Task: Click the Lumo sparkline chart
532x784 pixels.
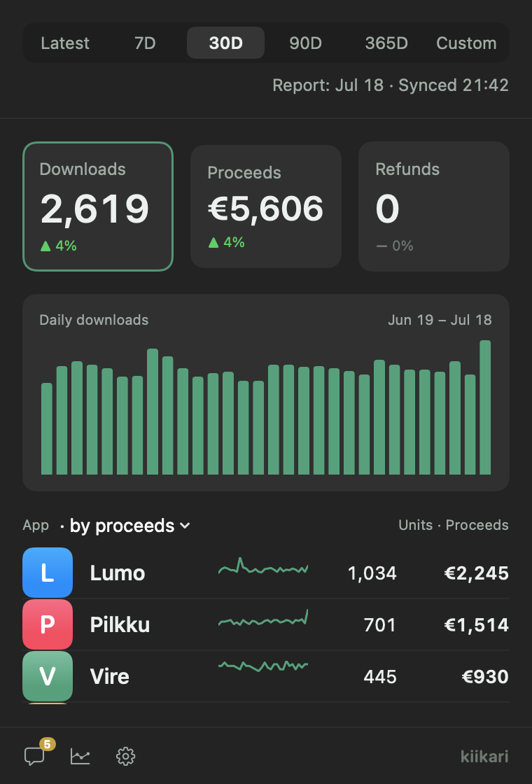Action: click(x=263, y=567)
